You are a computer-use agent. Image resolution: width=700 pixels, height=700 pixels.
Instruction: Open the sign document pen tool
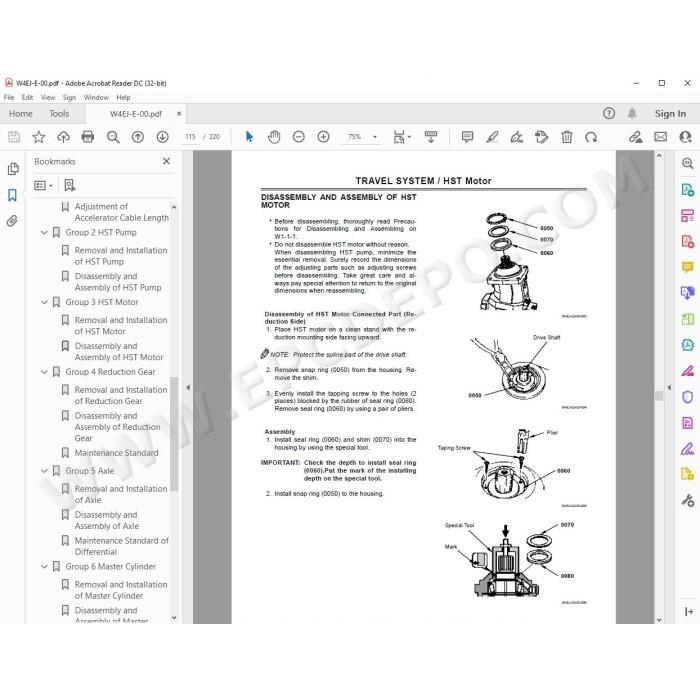pos(517,137)
